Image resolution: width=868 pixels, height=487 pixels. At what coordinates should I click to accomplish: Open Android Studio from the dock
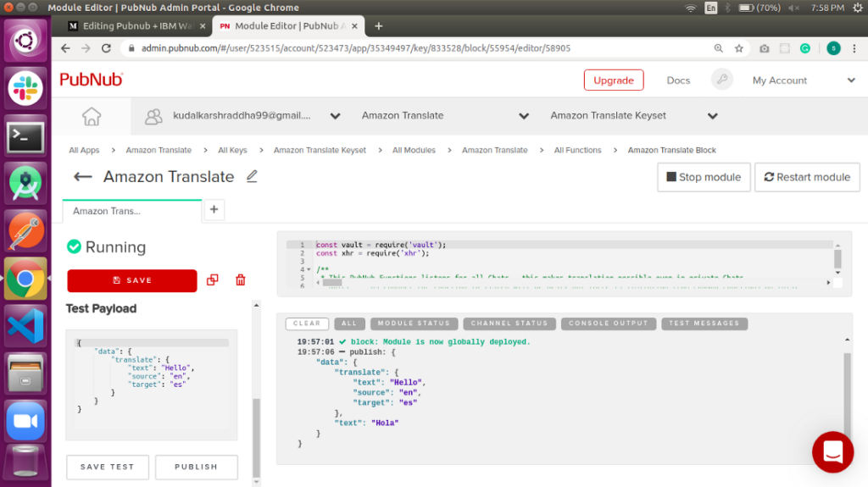click(x=25, y=185)
